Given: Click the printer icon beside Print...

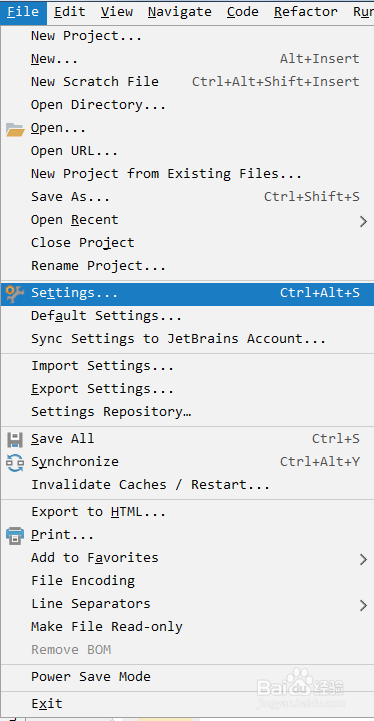Looking at the screenshot, I should (x=15, y=536).
